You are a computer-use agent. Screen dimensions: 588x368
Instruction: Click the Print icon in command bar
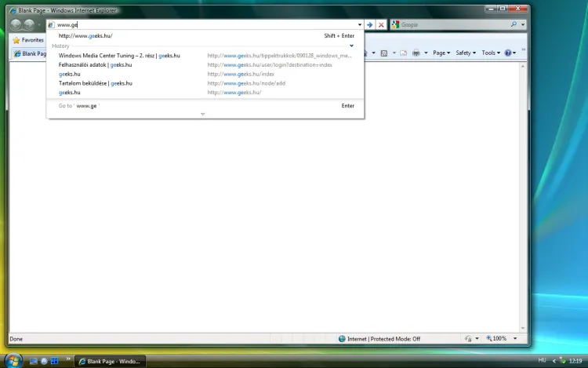pyautogui.click(x=416, y=53)
